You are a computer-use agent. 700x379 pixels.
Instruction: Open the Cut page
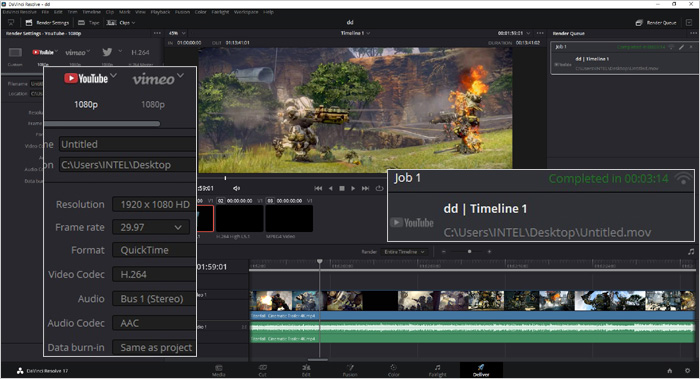262,371
